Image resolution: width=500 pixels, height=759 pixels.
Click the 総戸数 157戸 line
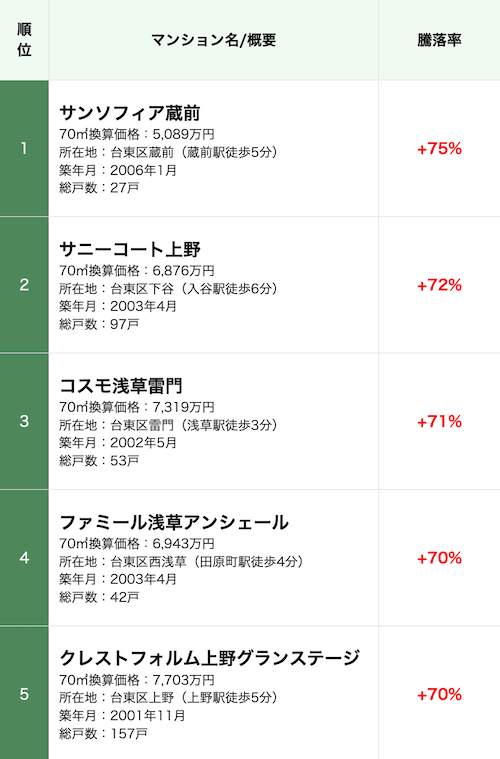click(x=104, y=733)
